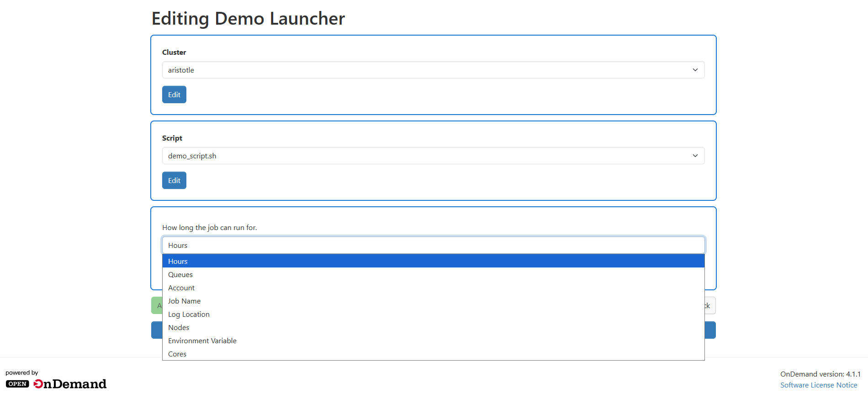Open the Cluster selector showing aristotle
Screen dimensions: 868x393
pyautogui.click(x=433, y=70)
